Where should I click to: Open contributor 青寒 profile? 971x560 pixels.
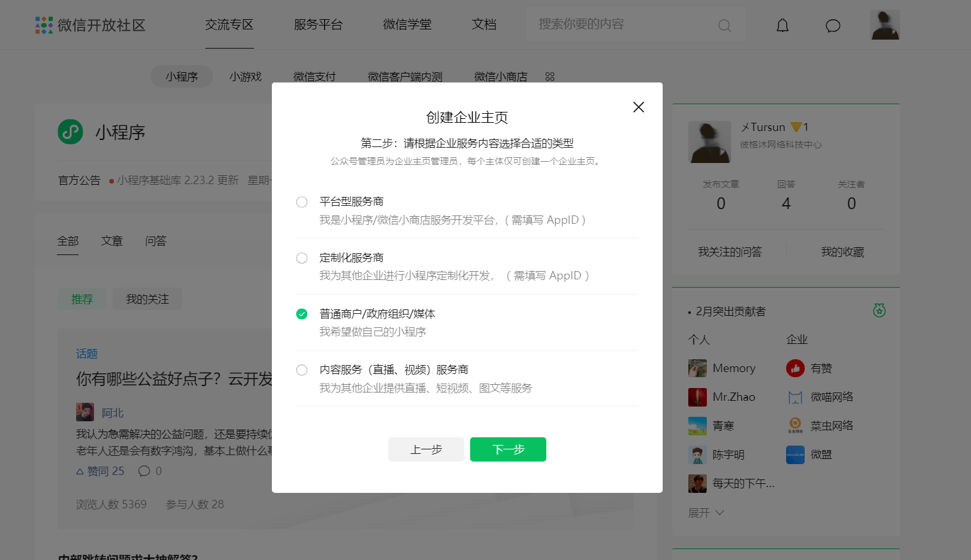[x=723, y=426]
